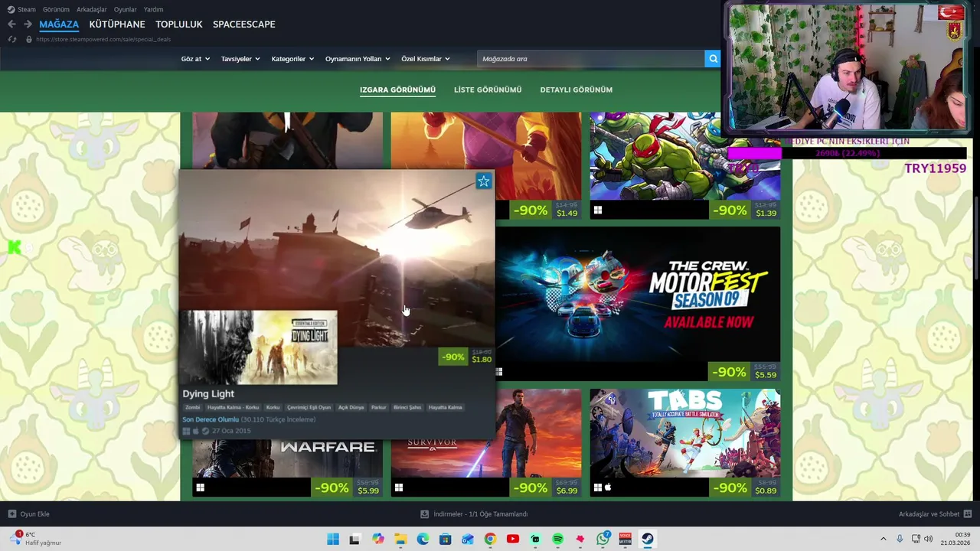Select DETAYLI GÖRÜNÜM view
The image size is (980, 551).
pos(576,90)
